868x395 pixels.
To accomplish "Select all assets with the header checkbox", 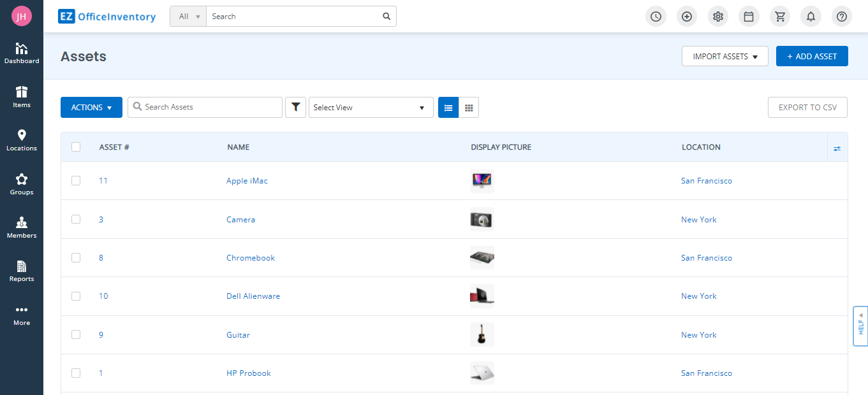I will [x=76, y=147].
